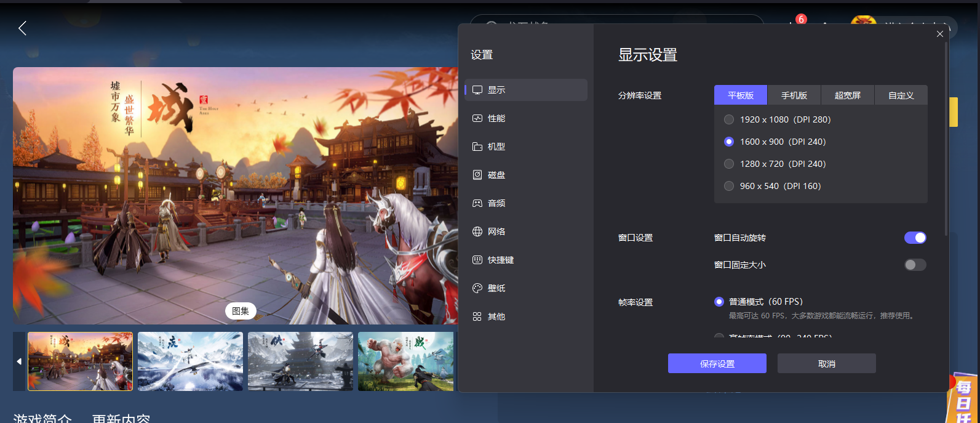Screen dimensions: 980x423
Task: Open the 显示 settings section
Action: click(x=527, y=90)
